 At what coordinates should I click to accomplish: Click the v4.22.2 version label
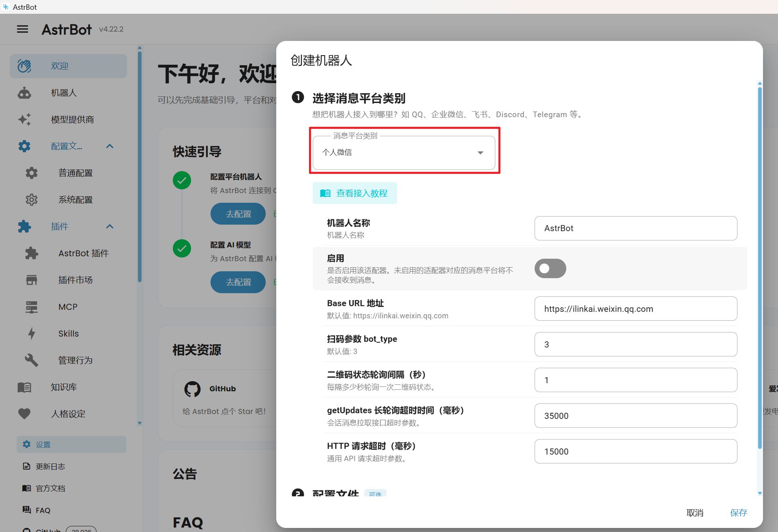pyautogui.click(x=111, y=29)
